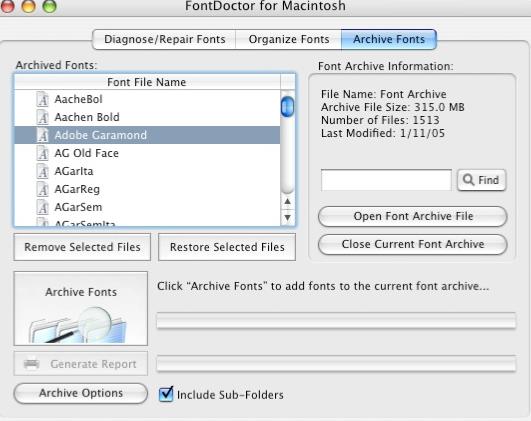Click the Find button

(482, 180)
